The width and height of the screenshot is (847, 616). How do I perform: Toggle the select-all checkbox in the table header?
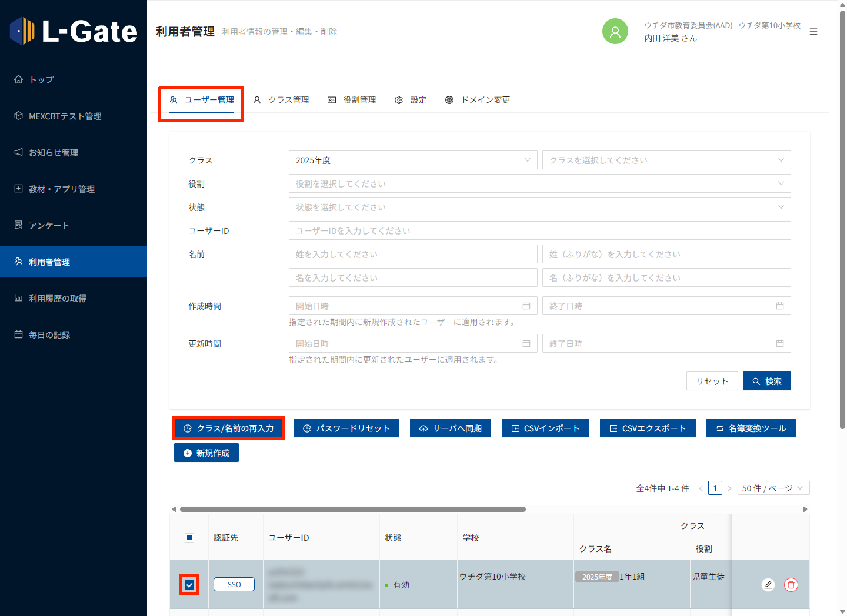click(x=189, y=538)
